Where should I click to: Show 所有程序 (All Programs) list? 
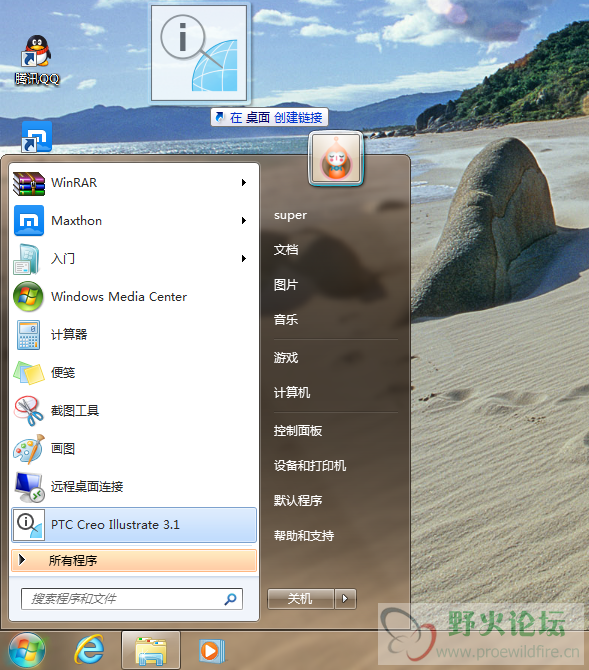click(x=134, y=560)
